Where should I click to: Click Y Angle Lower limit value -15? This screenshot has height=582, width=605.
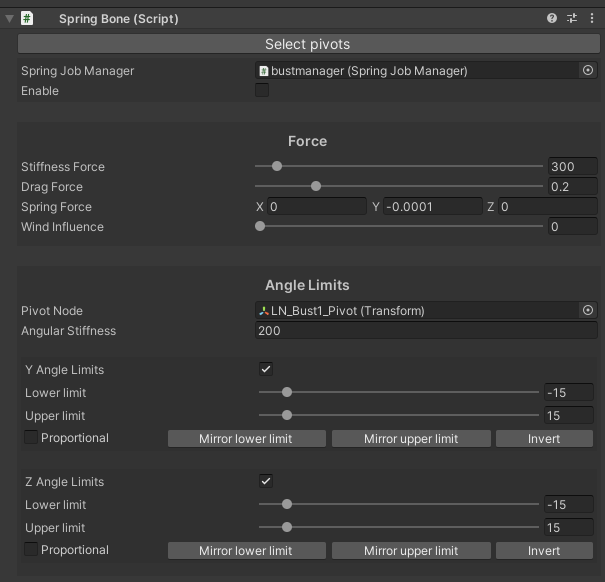pyautogui.click(x=569, y=393)
